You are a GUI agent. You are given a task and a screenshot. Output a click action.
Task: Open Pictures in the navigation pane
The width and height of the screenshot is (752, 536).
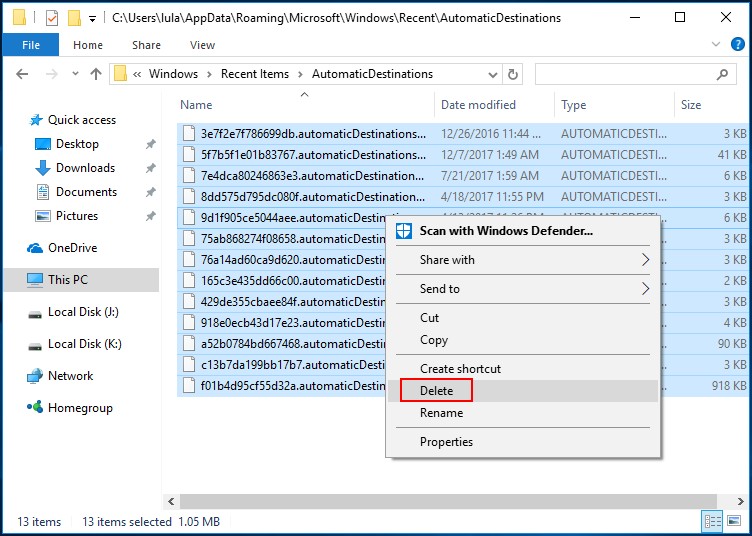click(77, 216)
